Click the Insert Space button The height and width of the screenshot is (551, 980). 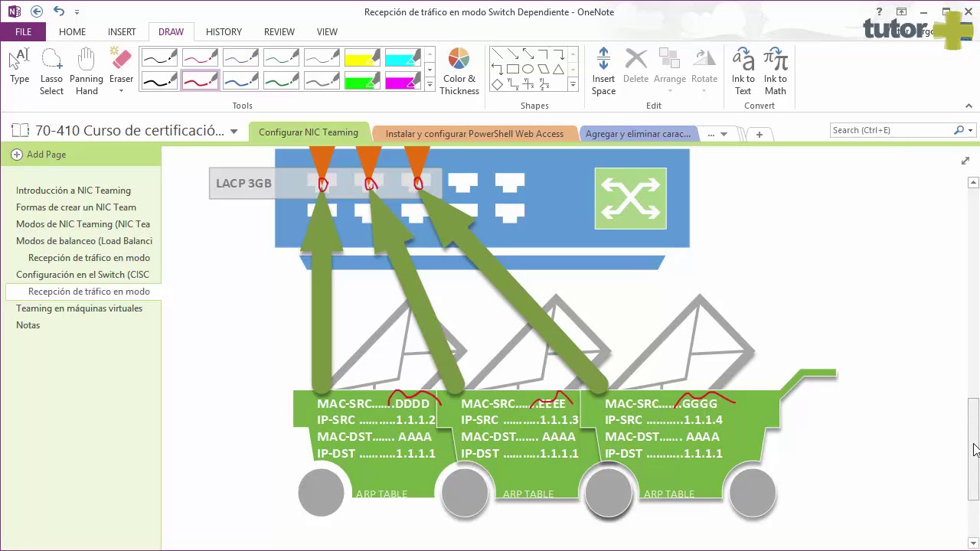click(603, 71)
